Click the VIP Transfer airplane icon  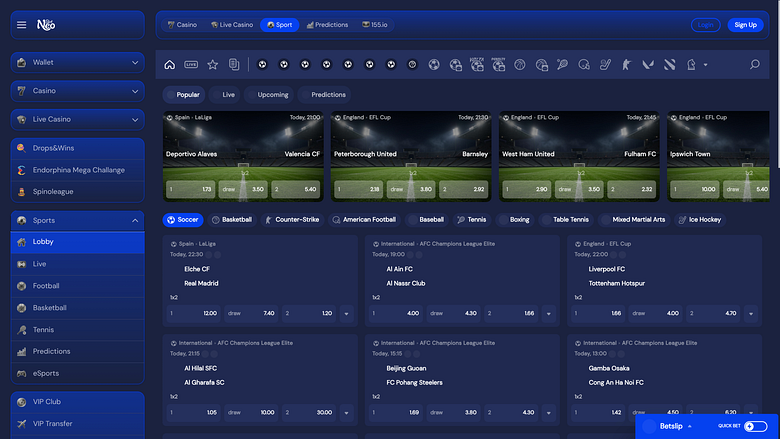(21, 424)
